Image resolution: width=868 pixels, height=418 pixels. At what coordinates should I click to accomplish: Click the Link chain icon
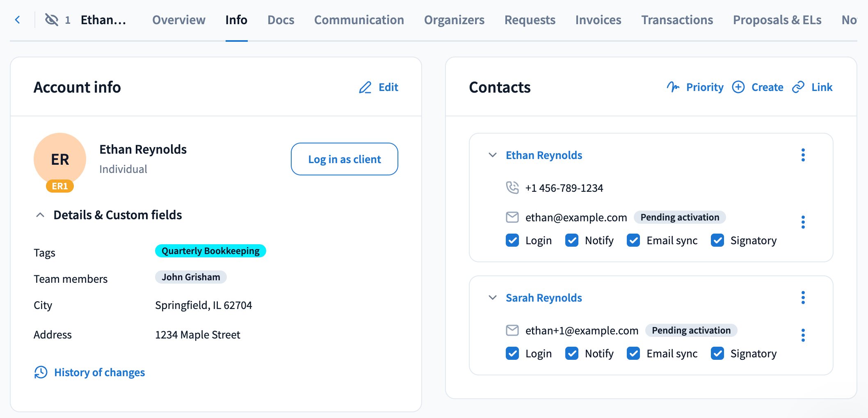coord(798,87)
